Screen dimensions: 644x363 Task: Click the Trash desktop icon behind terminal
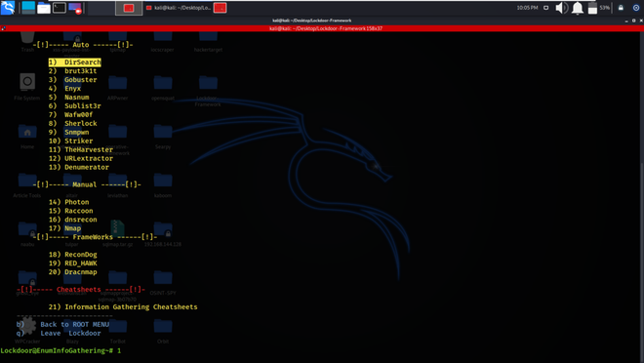(x=27, y=41)
